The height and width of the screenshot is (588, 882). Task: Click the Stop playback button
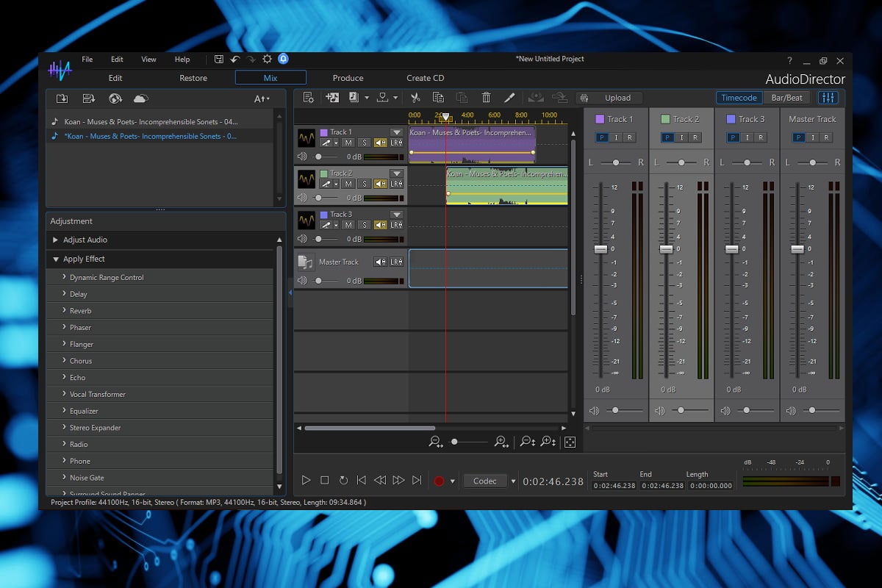[x=325, y=481]
